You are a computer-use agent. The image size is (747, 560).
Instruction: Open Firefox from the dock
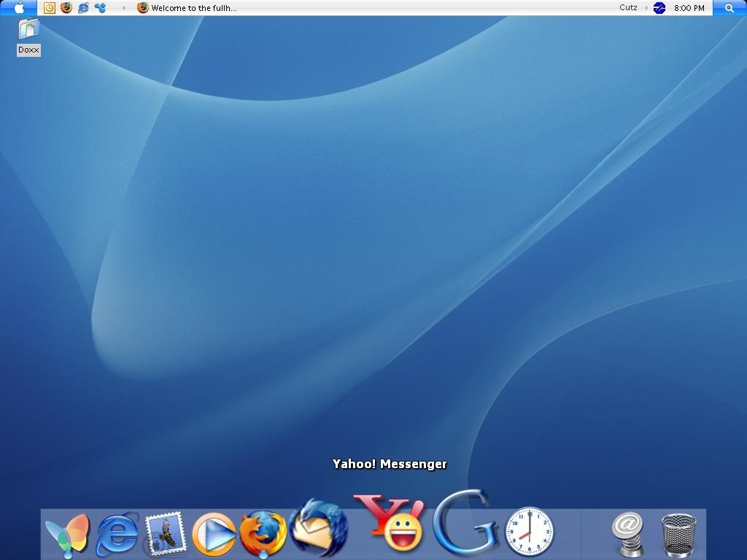pos(263,534)
